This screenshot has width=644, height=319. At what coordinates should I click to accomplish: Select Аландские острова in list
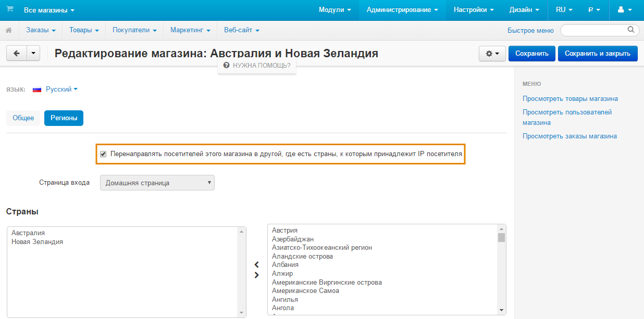coord(302,256)
